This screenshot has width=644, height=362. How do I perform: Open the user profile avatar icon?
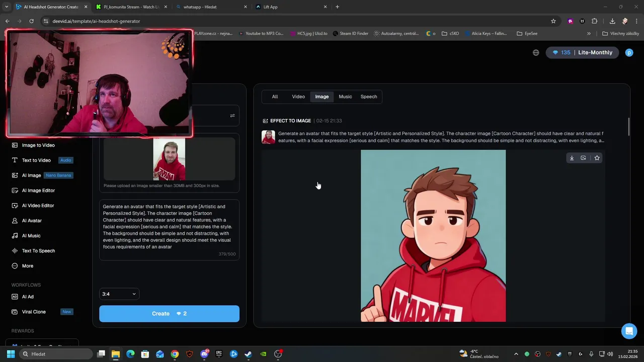[629, 53]
